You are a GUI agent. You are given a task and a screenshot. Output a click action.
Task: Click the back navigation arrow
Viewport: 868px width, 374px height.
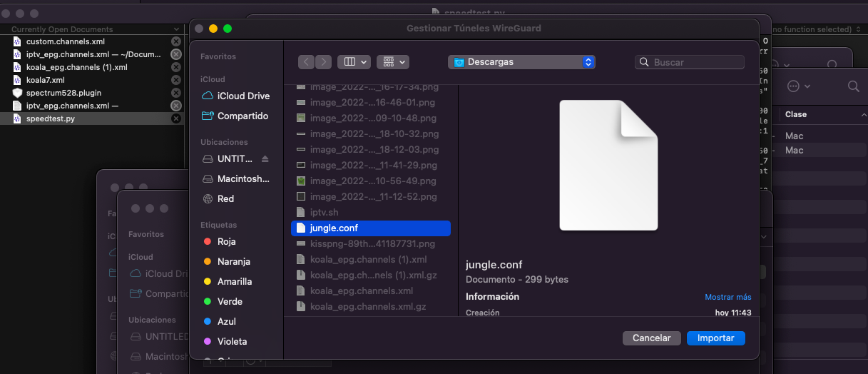point(306,62)
